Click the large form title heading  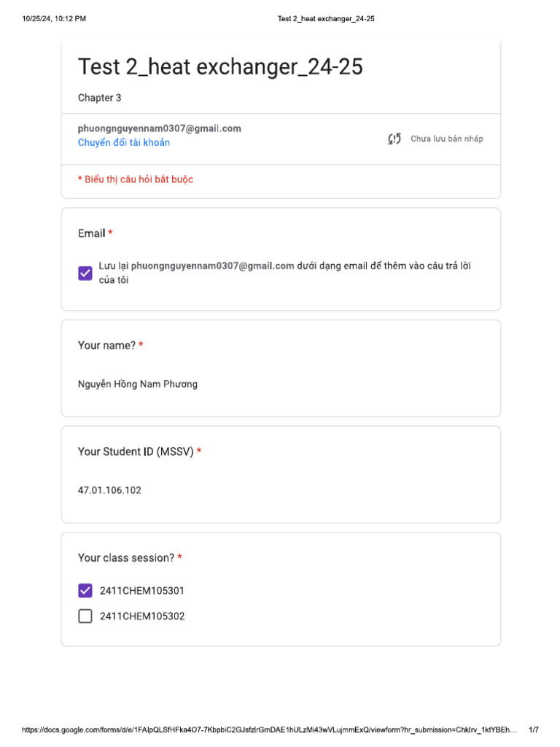click(x=220, y=67)
